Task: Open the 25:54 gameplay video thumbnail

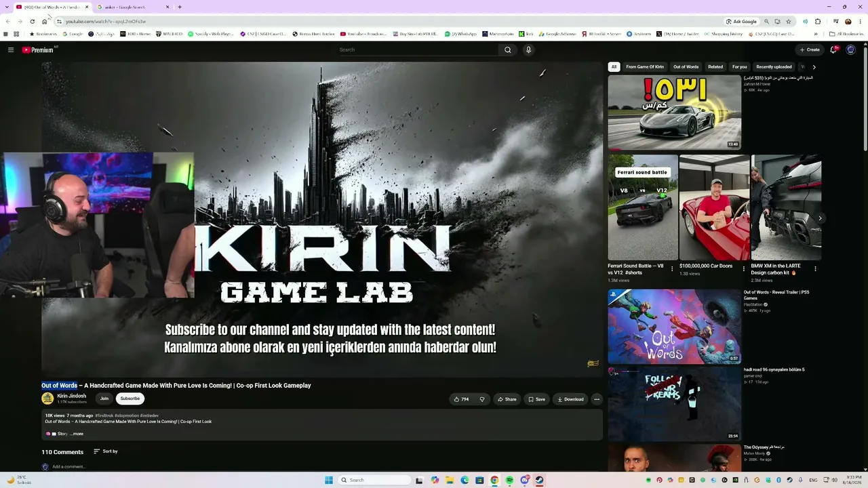Action: click(x=674, y=404)
